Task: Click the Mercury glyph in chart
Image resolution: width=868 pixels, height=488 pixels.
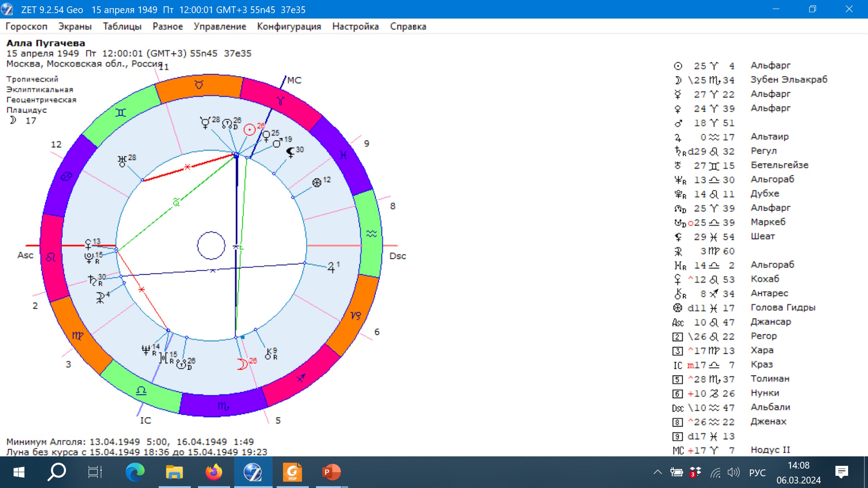Action: 205,123
